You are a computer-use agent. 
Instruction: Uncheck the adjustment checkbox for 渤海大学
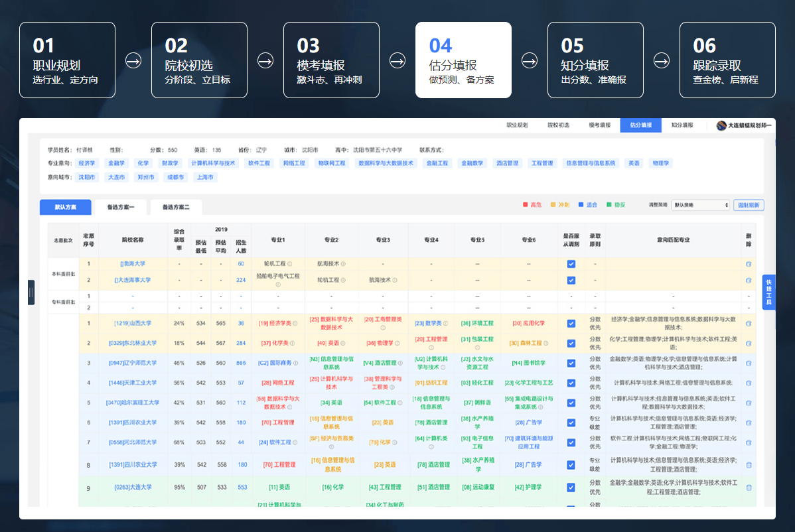pyautogui.click(x=571, y=264)
